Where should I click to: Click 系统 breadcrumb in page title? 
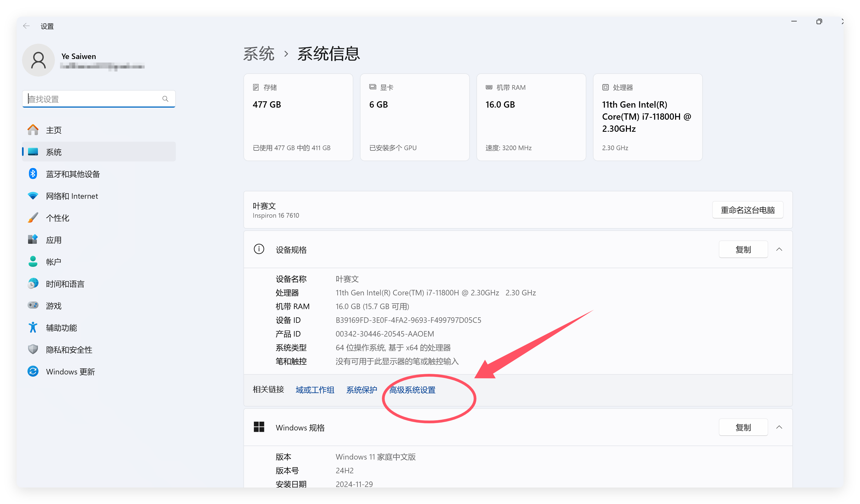point(259,54)
